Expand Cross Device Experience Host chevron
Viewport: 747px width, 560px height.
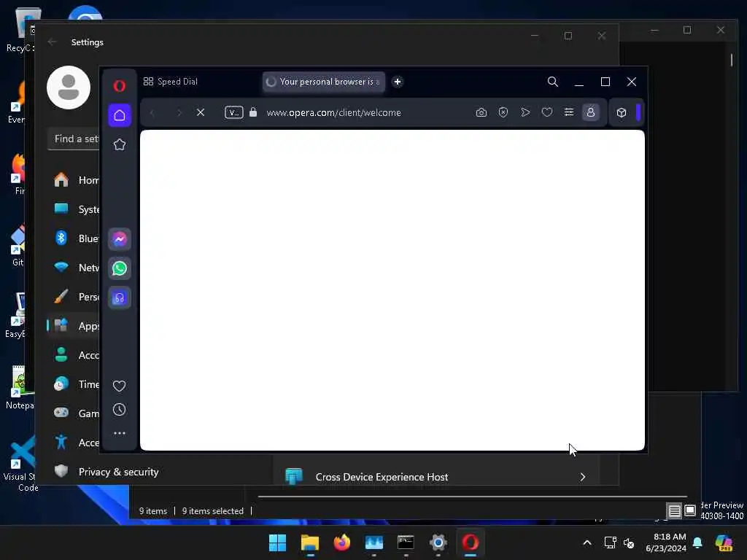click(x=582, y=477)
